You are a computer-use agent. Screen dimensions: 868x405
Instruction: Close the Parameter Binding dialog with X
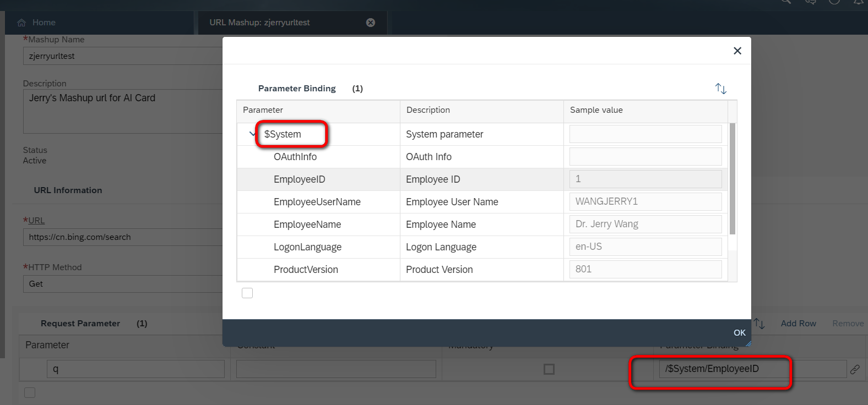click(x=737, y=51)
